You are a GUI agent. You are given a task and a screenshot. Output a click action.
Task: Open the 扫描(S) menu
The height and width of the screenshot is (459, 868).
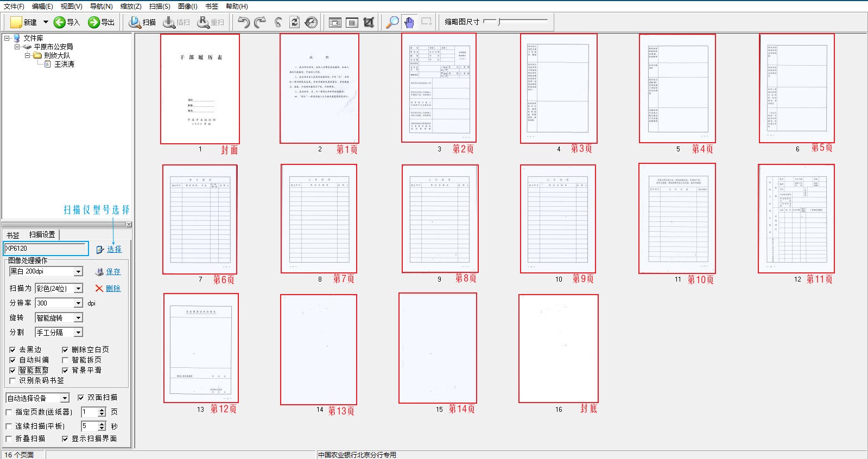[x=159, y=7]
